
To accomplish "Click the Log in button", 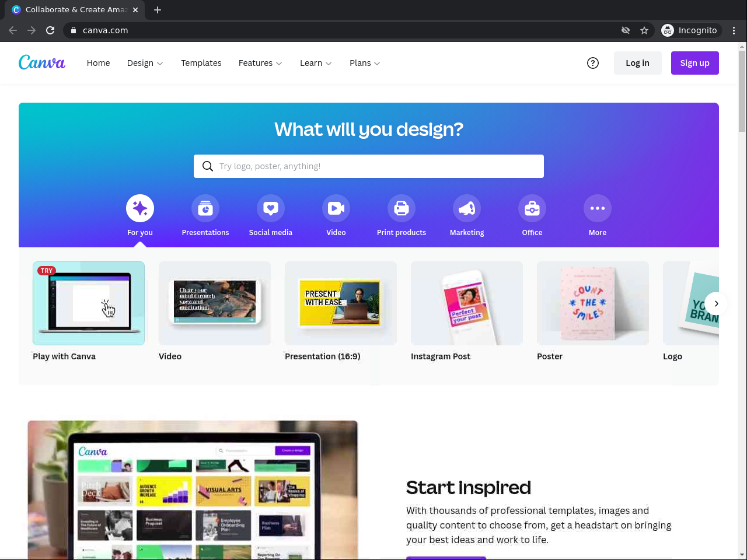I will coord(638,63).
